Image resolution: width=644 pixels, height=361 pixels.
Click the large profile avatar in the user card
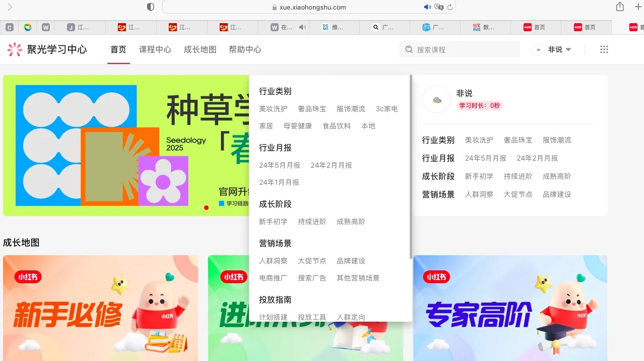[x=436, y=99]
